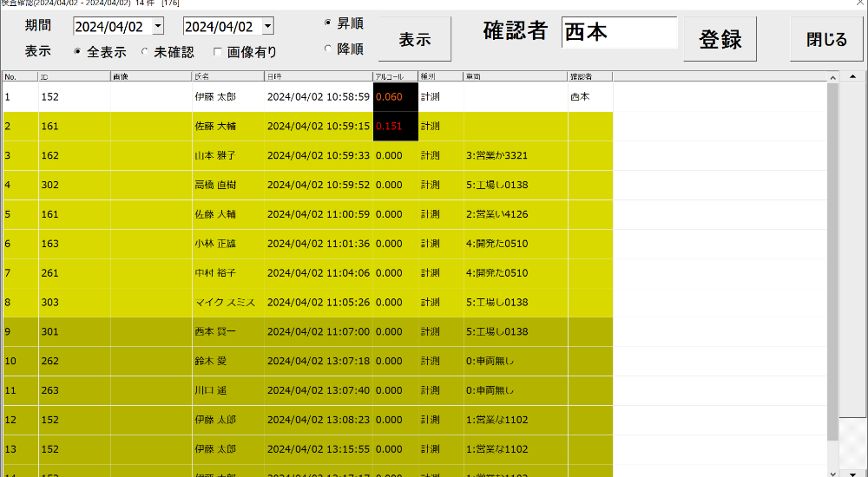Click row number 12 cell
The height and width of the screenshot is (477, 868).
click(21, 420)
